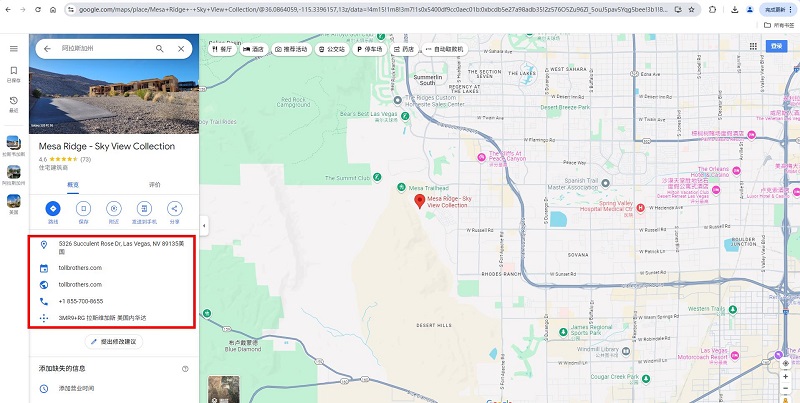Click the 5326 Succulent Rose Dr address text
Screen dimensions: 800x403
[121, 247]
